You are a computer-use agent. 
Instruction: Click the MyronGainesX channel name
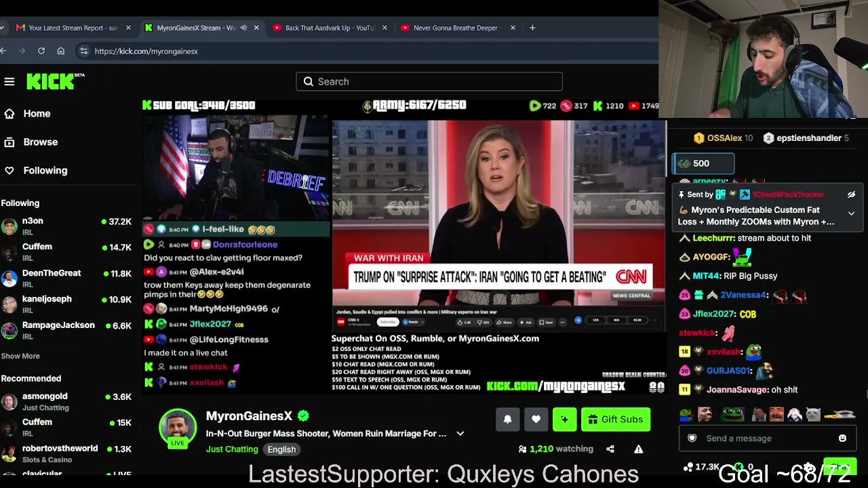[x=249, y=416]
